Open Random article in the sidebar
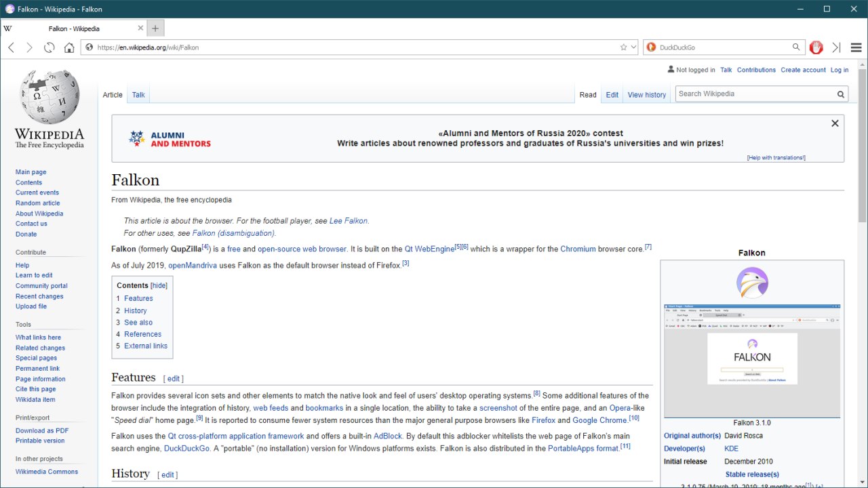The width and height of the screenshot is (868, 488). tap(38, 203)
